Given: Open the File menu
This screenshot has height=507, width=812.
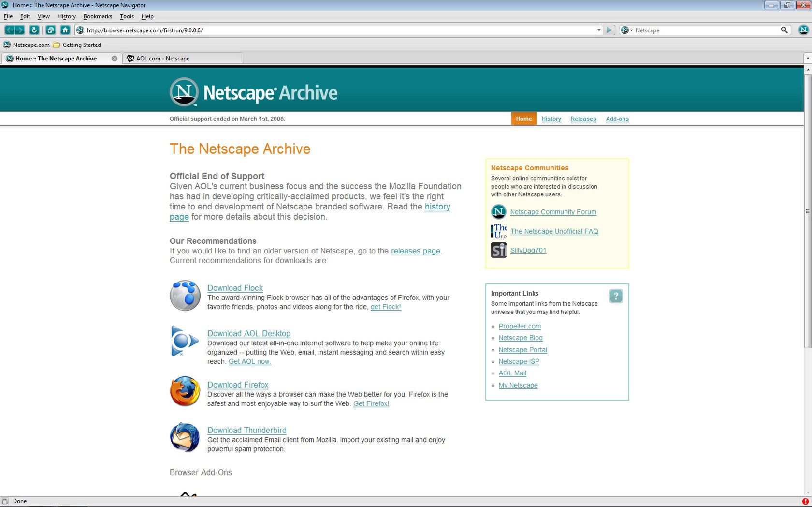Looking at the screenshot, I should point(8,16).
